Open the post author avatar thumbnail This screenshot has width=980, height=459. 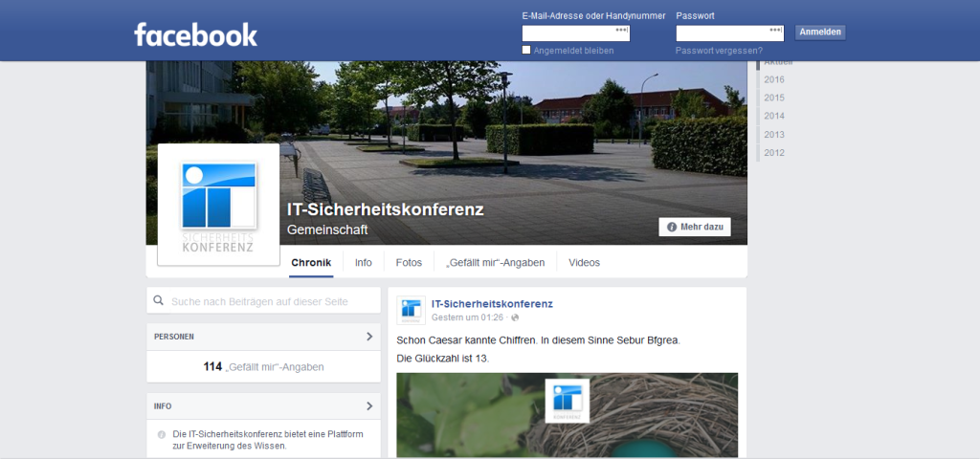411,311
